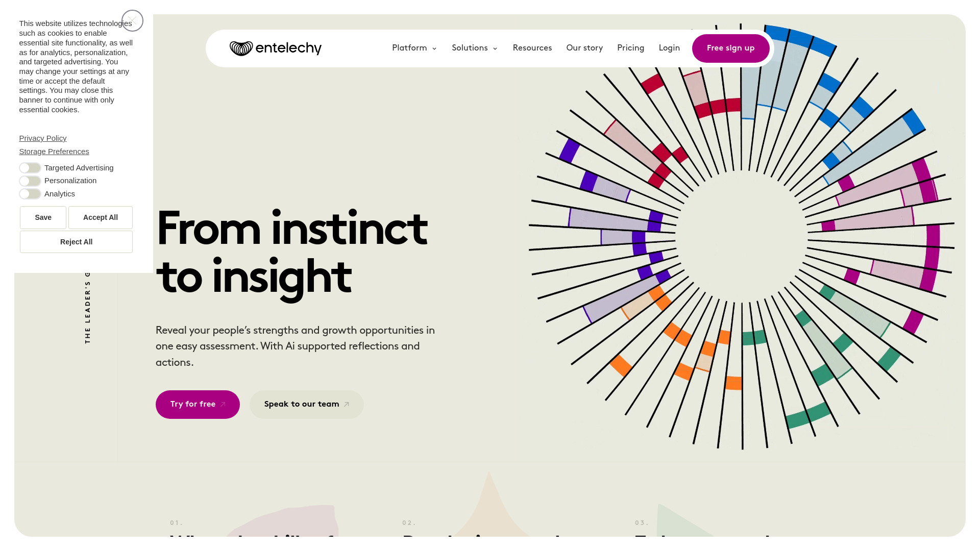Click the Privacy Policy link
This screenshot has height=551, width=980.
42,138
